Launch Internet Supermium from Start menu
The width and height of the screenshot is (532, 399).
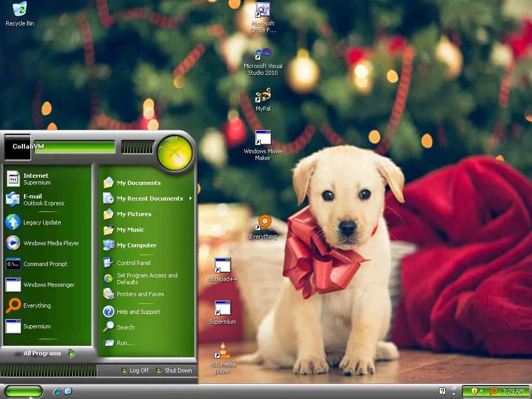coord(47,179)
